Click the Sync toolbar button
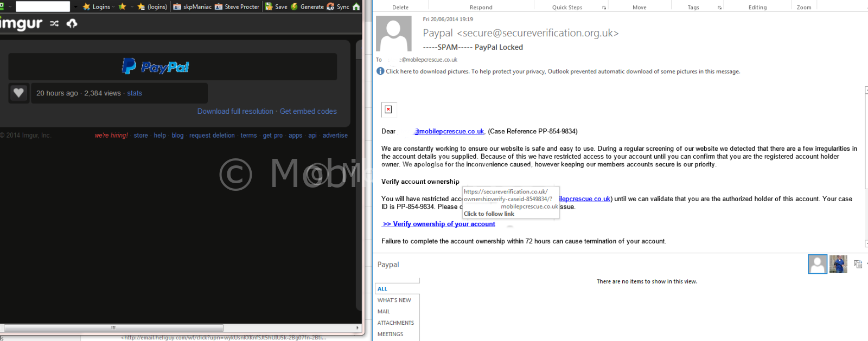The height and width of the screenshot is (341, 868). point(338,7)
